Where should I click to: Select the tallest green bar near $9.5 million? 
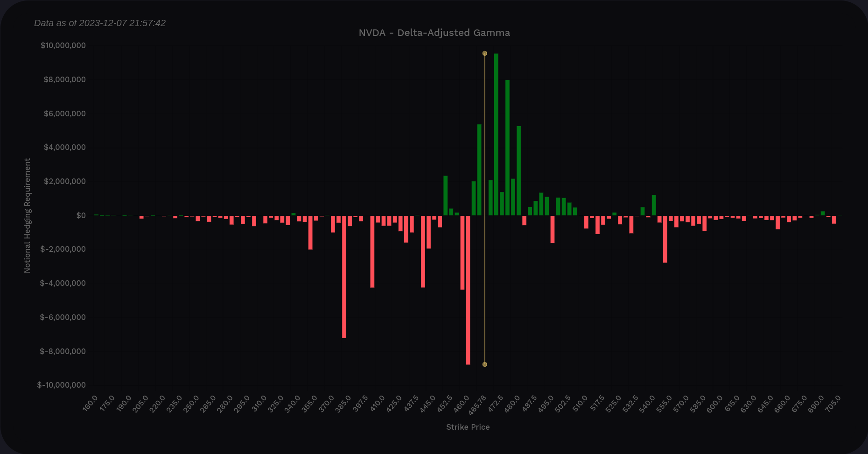[496, 135]
